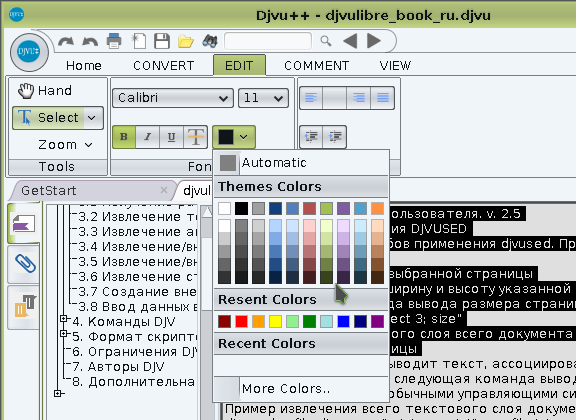Open attachments paperclip panel
The width and height of the screenshot is (576, 420).
click(24, 263)
